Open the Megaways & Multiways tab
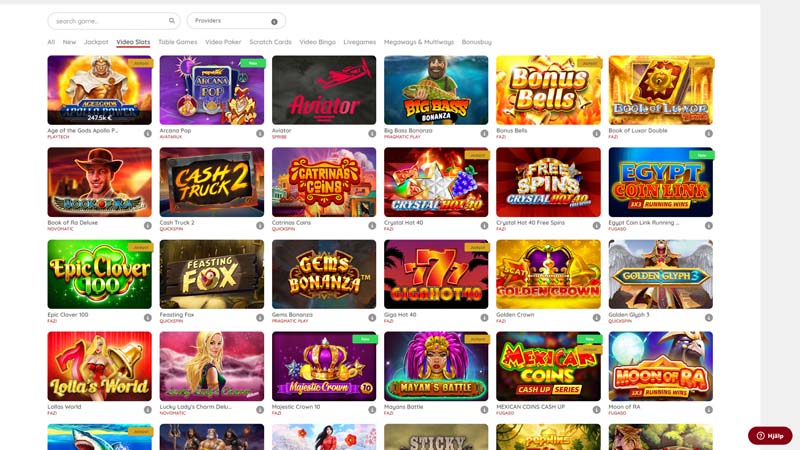 click(419, 42)
